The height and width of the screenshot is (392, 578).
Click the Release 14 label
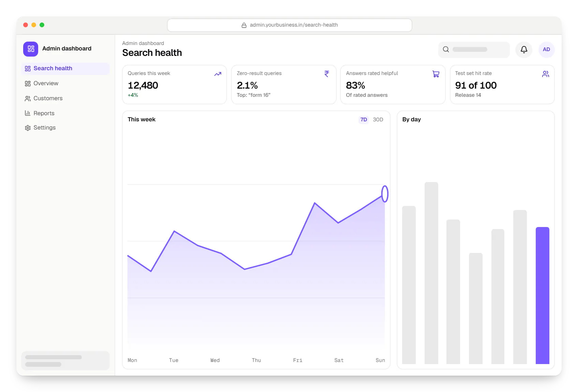[468, 95]
